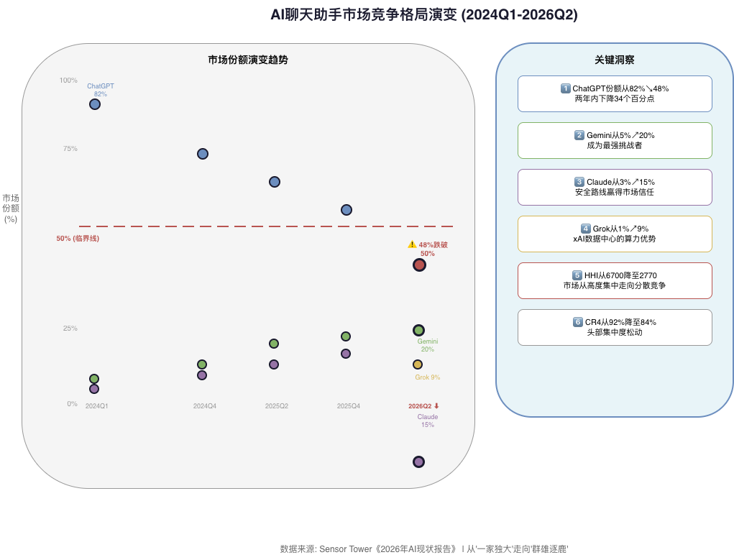Viewport: 734px width, 560px height.
Task: Open the ChatGPT份额从82%↘48% insight card
Action: 615,93
